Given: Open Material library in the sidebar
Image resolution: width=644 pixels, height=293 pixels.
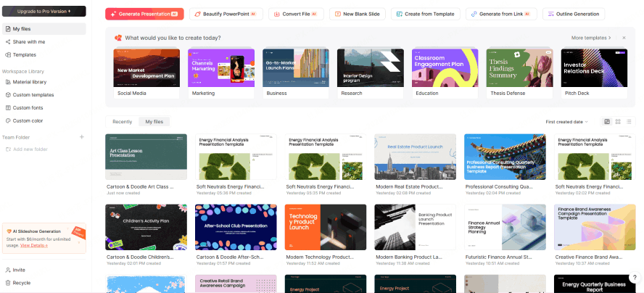Looking at the screenshot, I should [29, 82].
